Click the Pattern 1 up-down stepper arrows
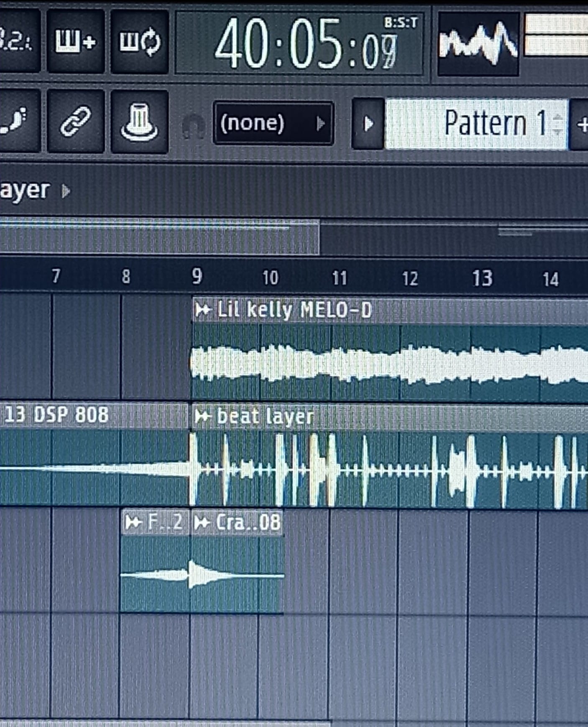This screenshot has width=588, height=727. [x=557, y=124]
